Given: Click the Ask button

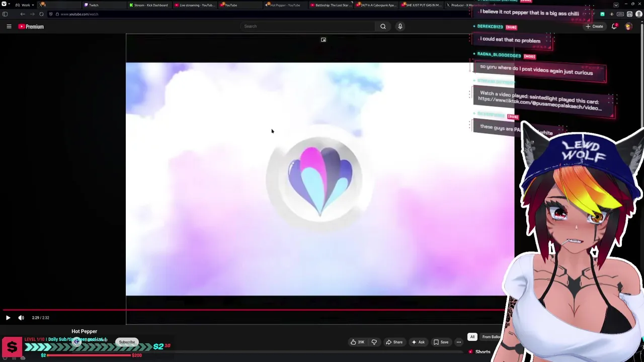Looking at the screenshot, I should pos(418,342).
